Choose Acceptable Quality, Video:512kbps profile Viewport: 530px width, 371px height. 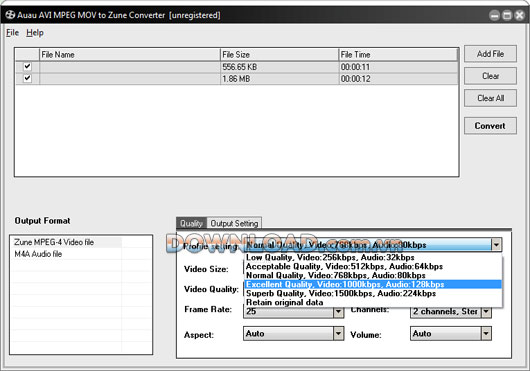pyautogui.click(x=373, y=266)
